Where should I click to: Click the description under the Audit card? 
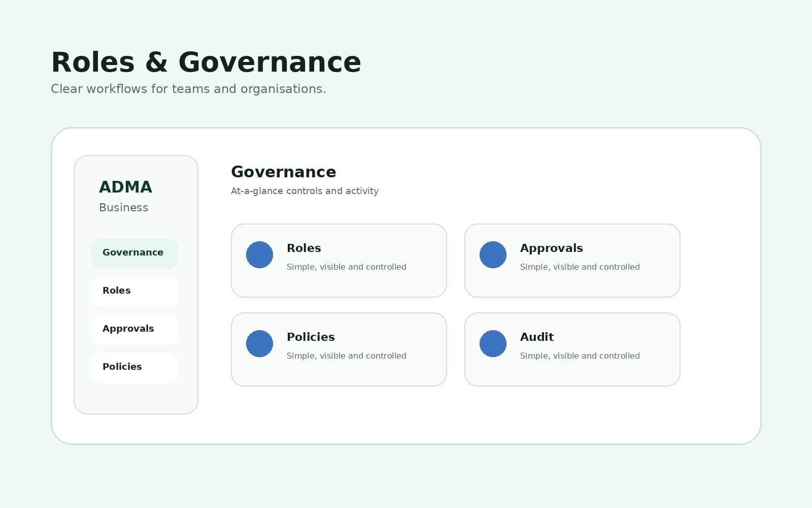tap(580, 356)
